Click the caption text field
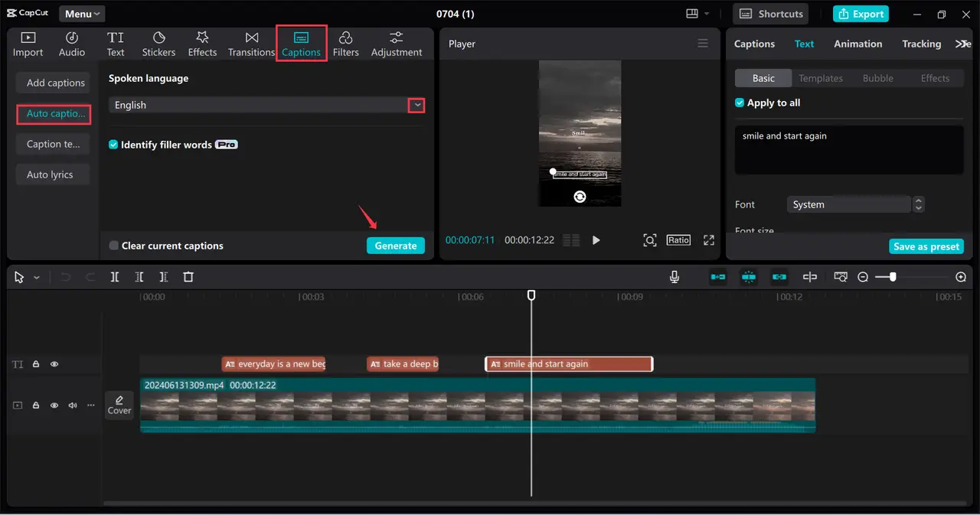The height and width of the screenshot is (515, 980). (849, 150)
